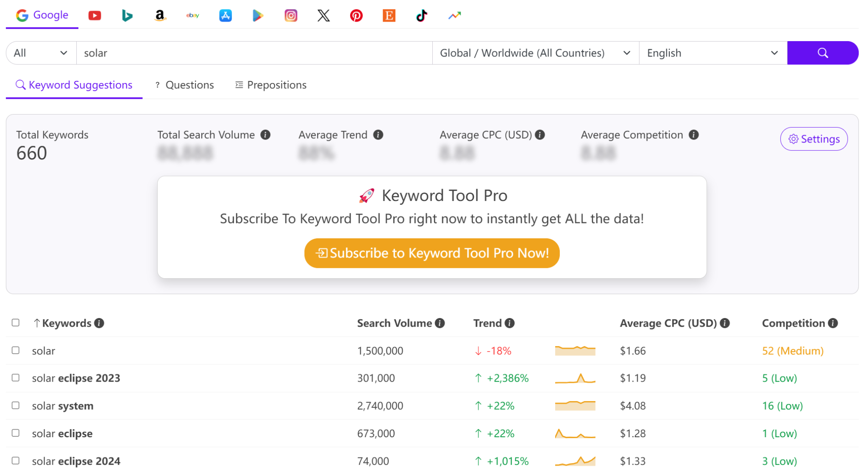Check the box for solar eclipse 2024

(x=16, y=461)
